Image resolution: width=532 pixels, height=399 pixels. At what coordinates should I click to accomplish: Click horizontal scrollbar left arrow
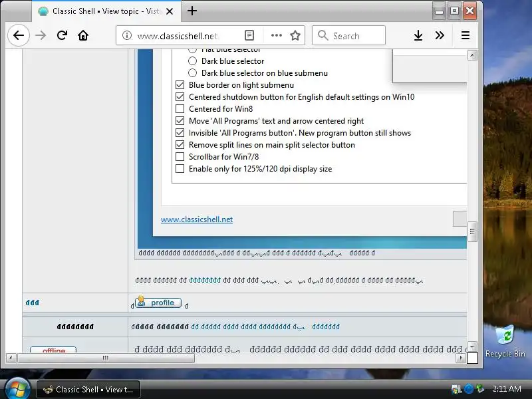pos(11,358)
